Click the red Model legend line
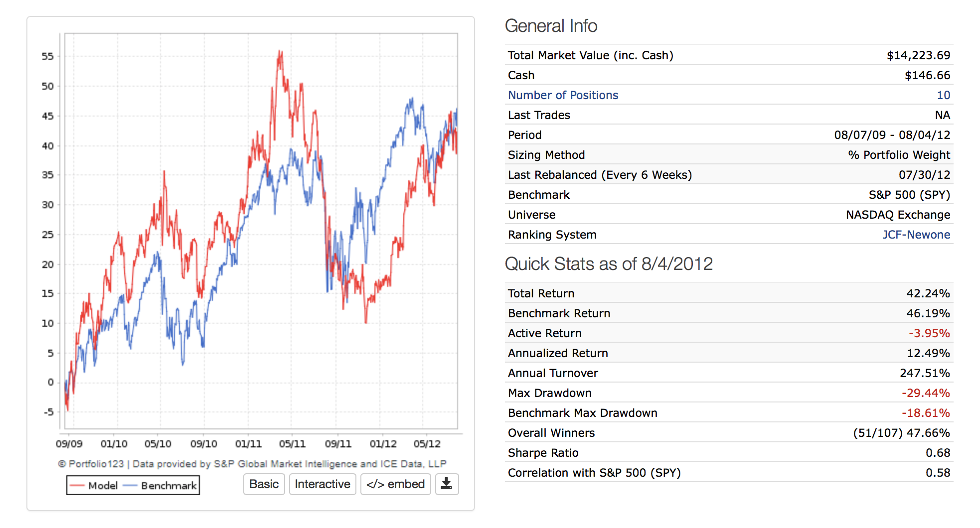 click(77, 486)
